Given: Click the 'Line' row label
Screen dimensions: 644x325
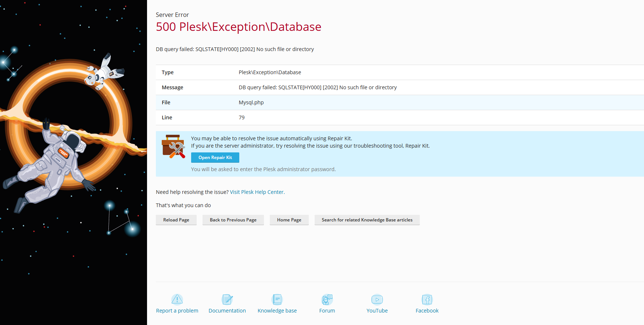Looking at the screenshot, I should (167, 118).
